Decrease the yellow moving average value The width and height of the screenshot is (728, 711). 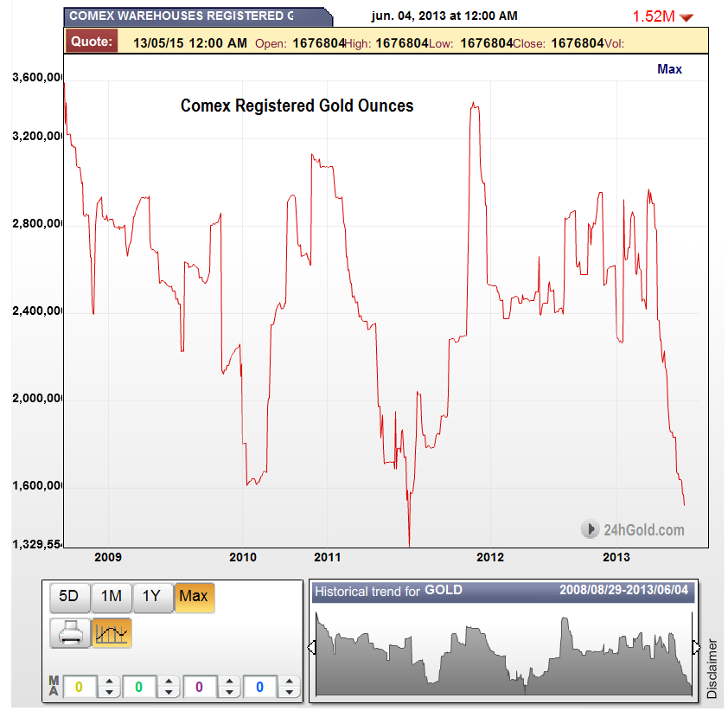pyautogui.click(x=109, y=693)
